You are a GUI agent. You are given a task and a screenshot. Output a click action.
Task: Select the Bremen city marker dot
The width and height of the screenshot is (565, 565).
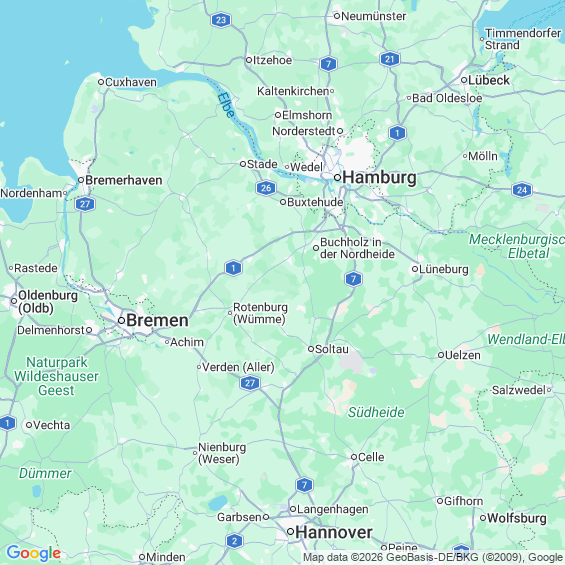coord(121,320)
